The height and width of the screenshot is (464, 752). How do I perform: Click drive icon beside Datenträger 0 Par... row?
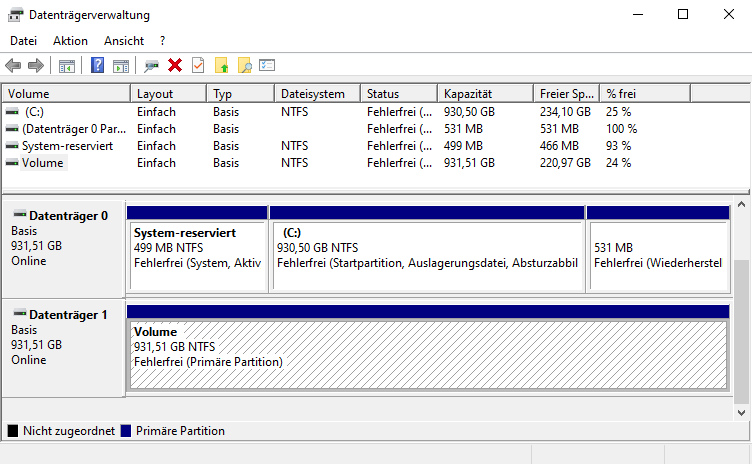tap(12, 129)
